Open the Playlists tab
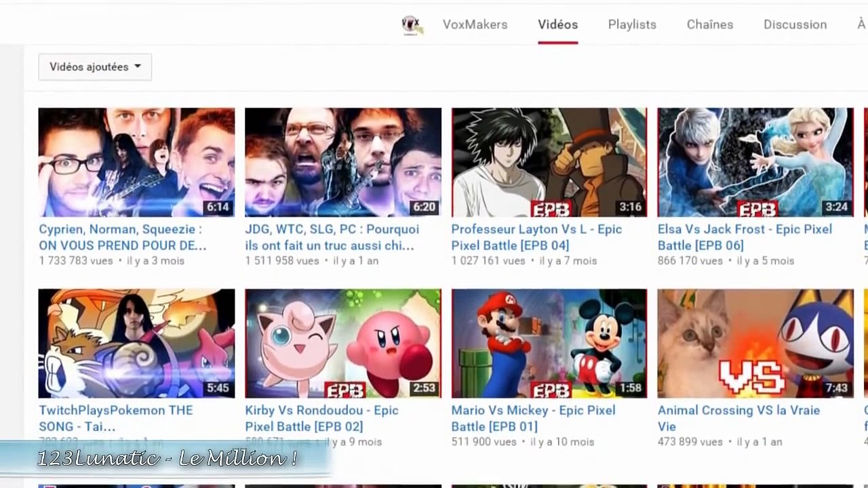 (x=632, y=24)
